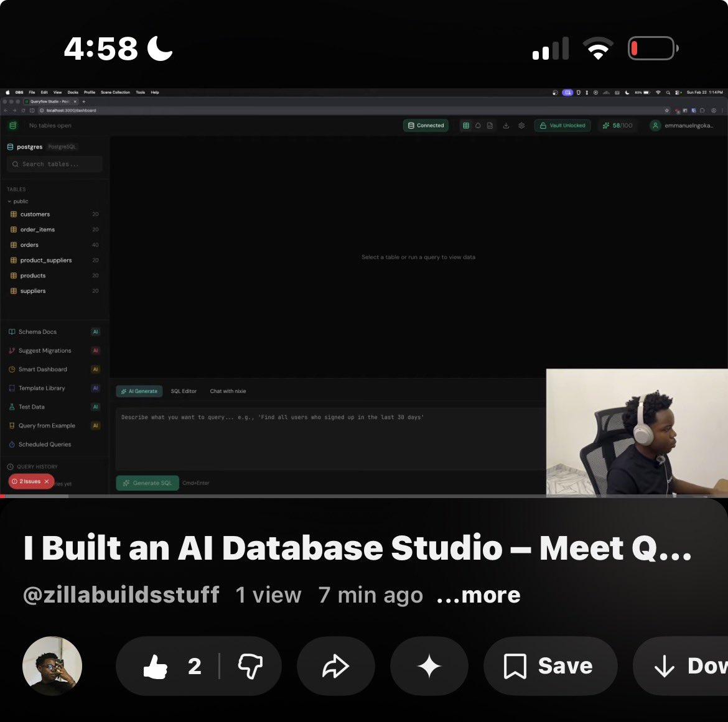The image size is (728, 722).
Task: Open the suppliers table
Action: coord(55,290)
